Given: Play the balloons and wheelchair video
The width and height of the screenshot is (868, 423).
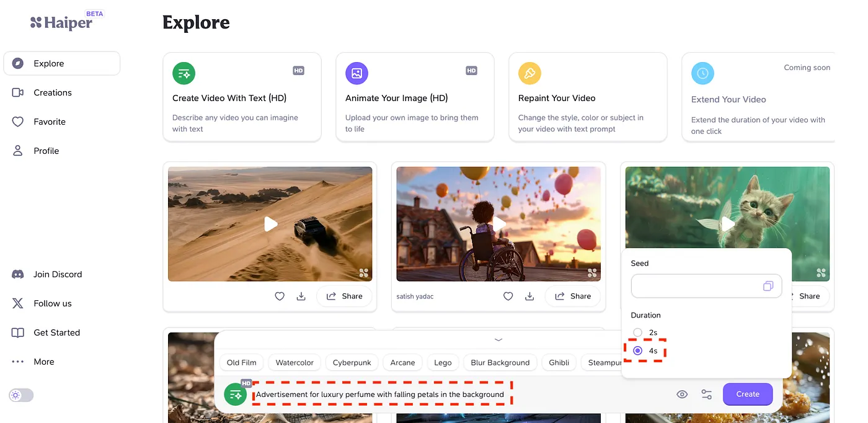Looking at the screenshot, I should [x=499, y=224].
